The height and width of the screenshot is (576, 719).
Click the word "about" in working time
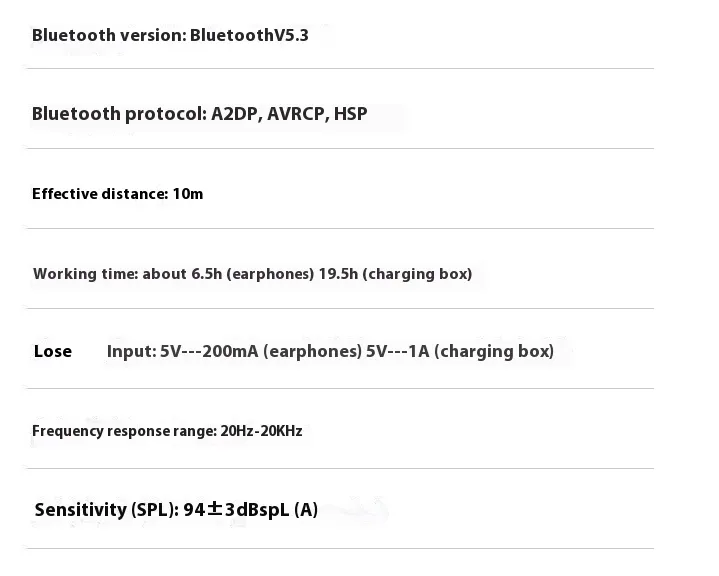pyautogui.click(x=164, y=274)
